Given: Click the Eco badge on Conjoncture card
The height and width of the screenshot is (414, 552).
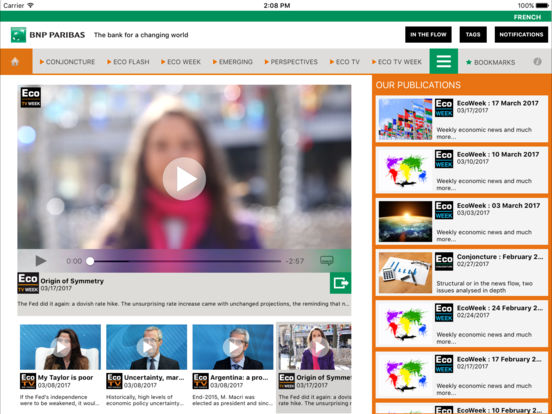Looking at the screenshot, I should pos(444,262).
